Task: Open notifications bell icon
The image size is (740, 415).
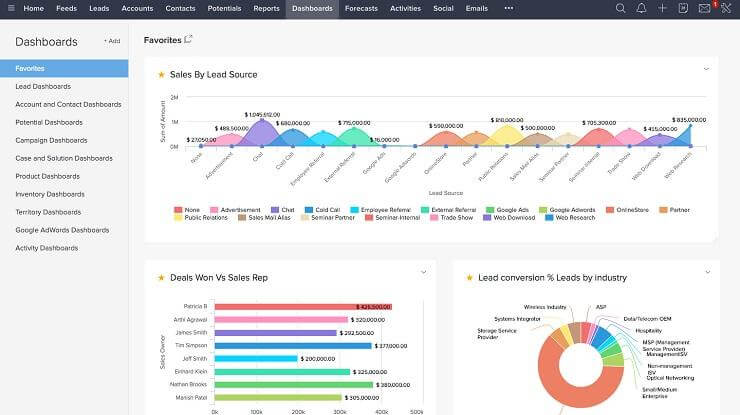Action: click(641, 8)
